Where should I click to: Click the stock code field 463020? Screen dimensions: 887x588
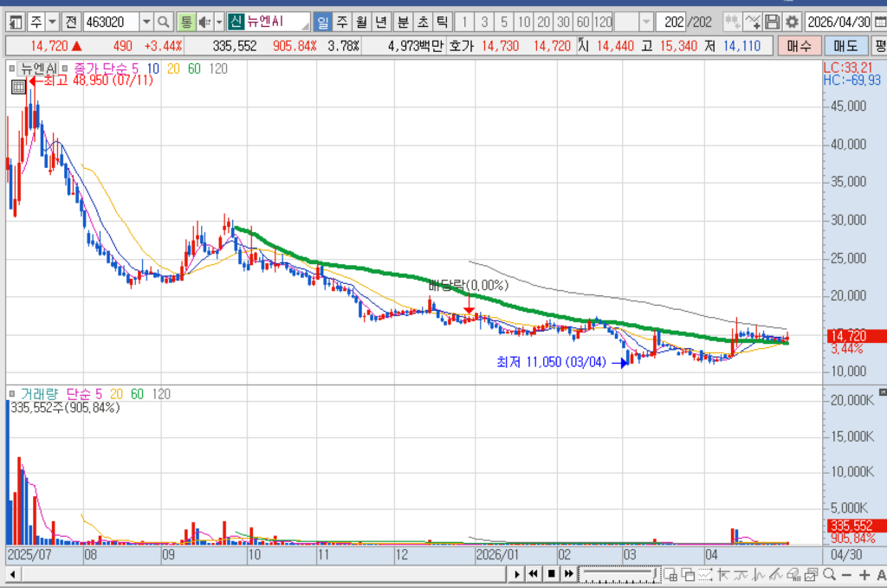click(111, 22)
